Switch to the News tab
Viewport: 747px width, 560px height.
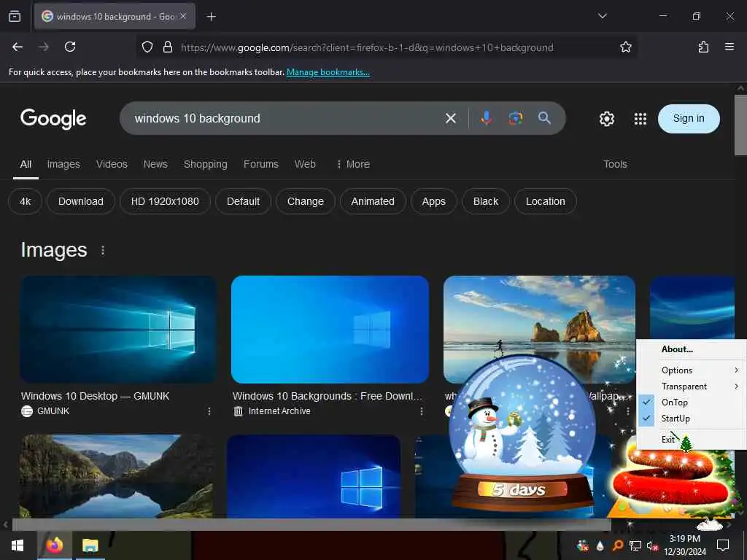coord(155,164)
